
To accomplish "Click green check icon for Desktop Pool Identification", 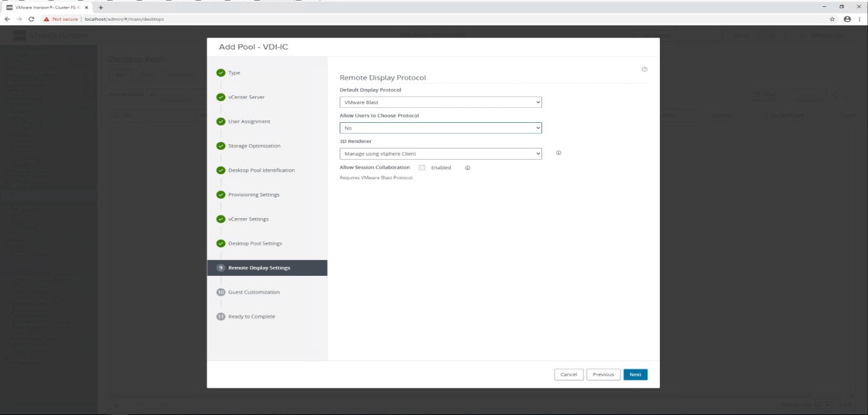I will 221,171.
